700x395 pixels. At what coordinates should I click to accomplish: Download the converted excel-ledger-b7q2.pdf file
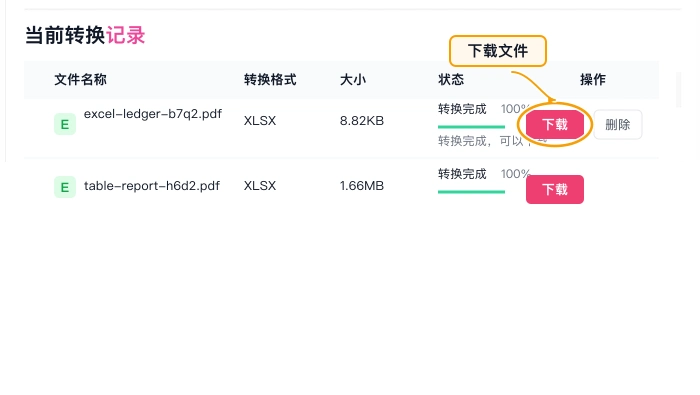tap(554, 125)
